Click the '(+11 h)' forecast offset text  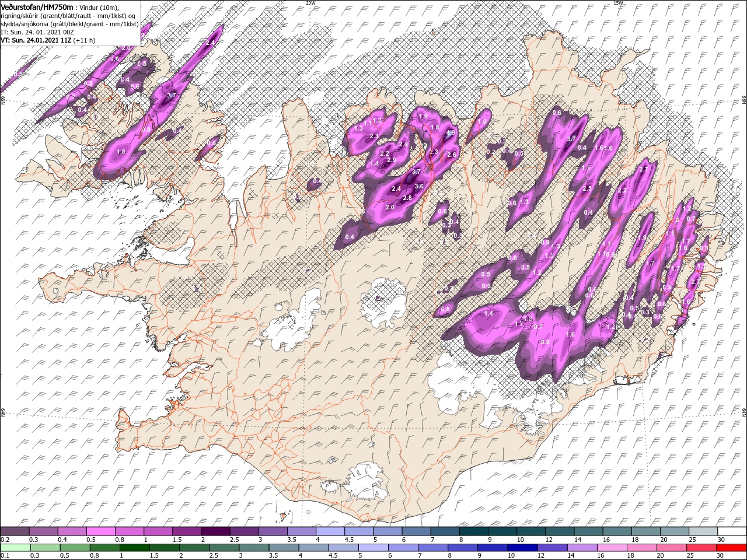coord(85,40)
